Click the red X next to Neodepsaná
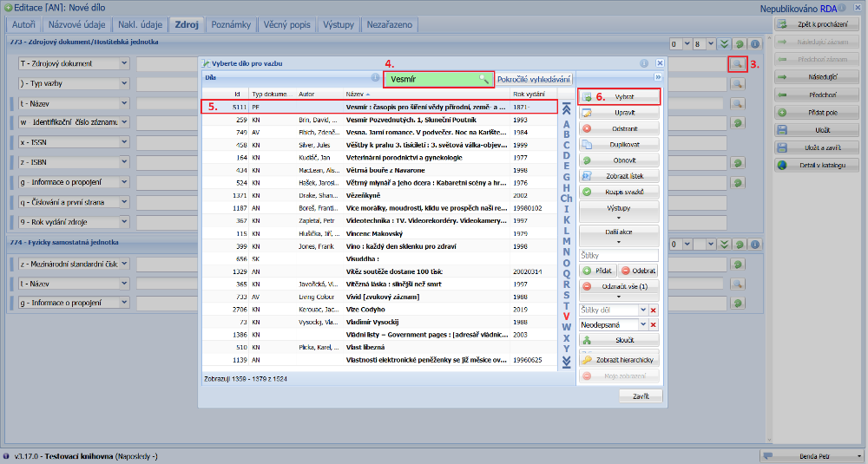This screenshot has height=464, width=868. pos(653,325)
